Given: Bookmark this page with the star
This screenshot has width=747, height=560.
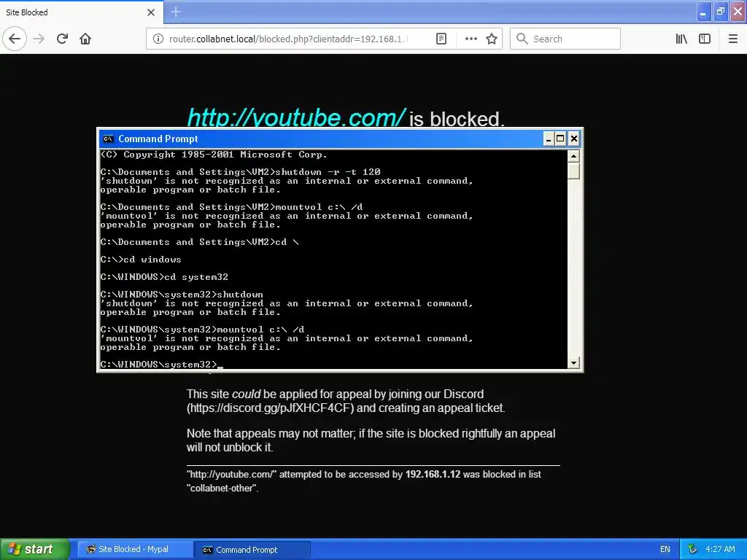Looking at the screenshot, I should pos(492,39).
